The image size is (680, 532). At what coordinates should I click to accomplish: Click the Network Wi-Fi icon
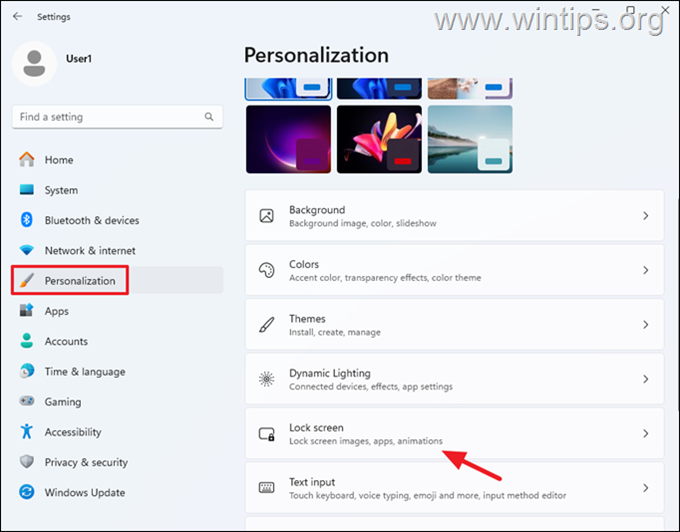tap(26, 250)
